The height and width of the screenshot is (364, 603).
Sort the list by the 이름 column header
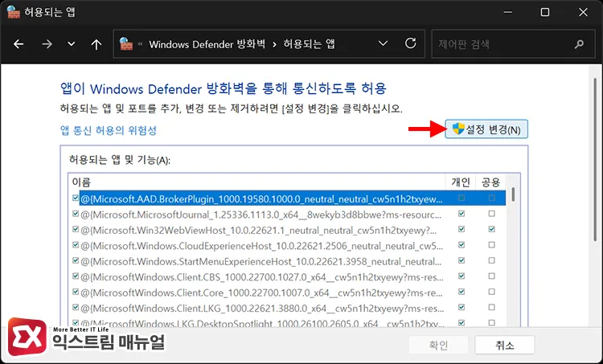click(x=256, y=182)
